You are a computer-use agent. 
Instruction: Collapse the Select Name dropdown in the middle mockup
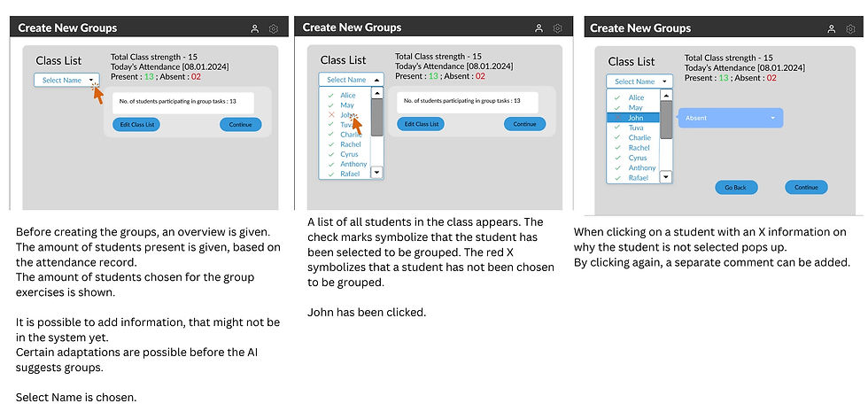coord(351,80)
